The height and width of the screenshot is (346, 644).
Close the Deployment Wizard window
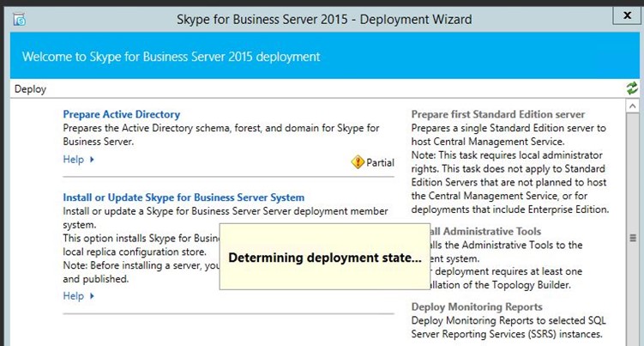627,15
